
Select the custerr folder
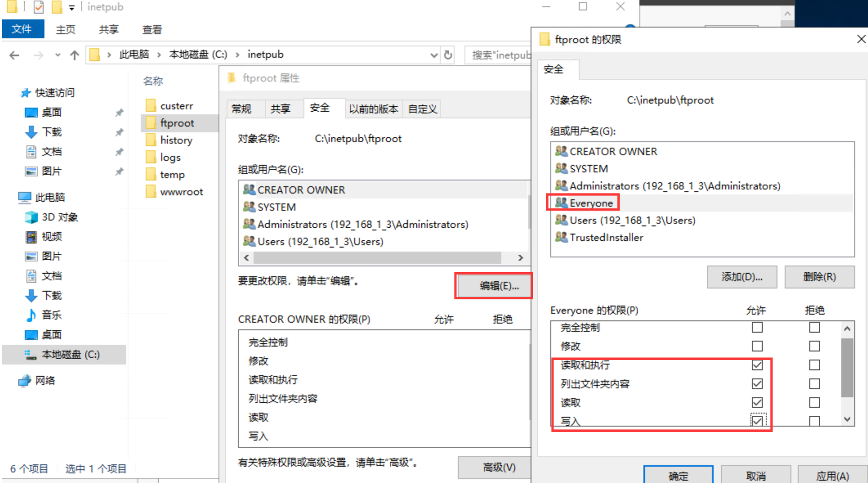[170, 105]
